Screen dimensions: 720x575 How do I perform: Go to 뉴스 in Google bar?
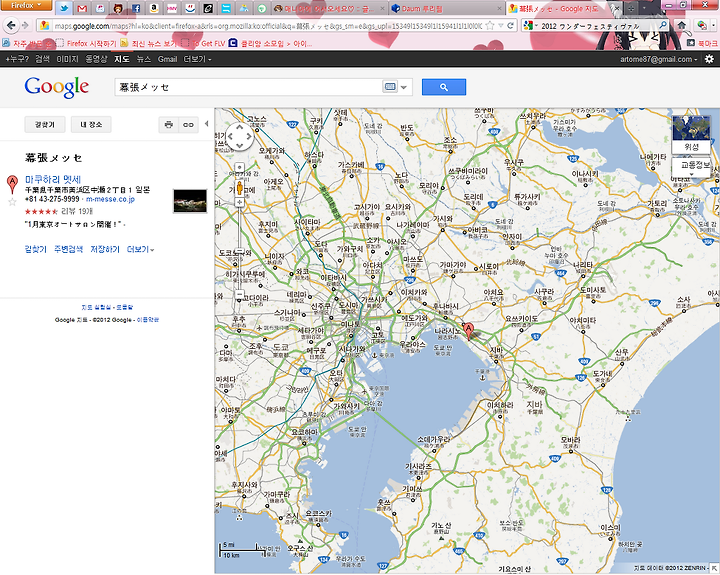(144, 59)
